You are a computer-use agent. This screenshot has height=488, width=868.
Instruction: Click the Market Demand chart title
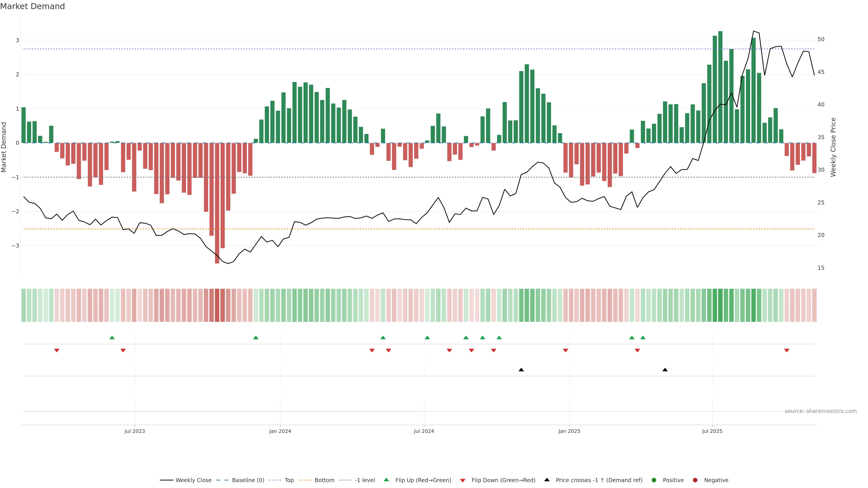(32, 6)
